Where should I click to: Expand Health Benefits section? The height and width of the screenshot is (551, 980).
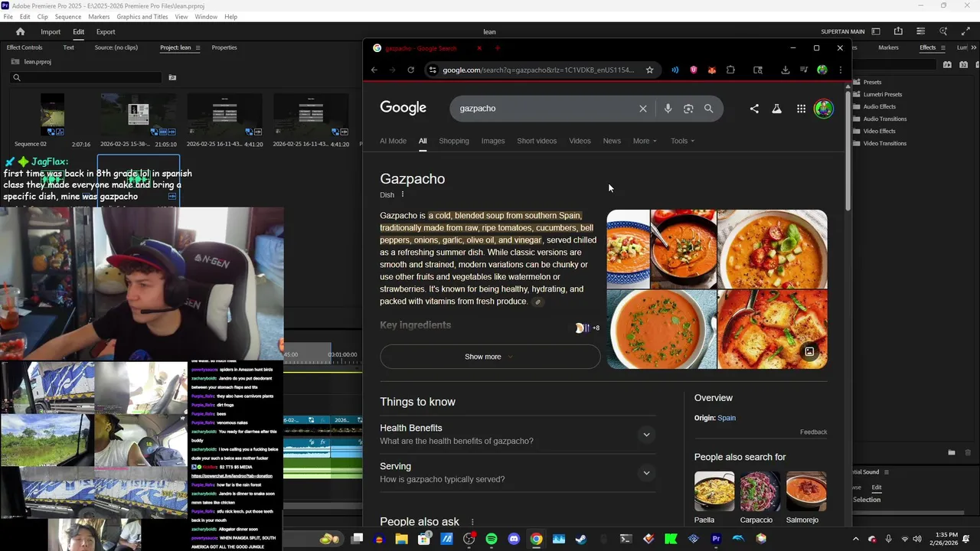tap(646, 435)
